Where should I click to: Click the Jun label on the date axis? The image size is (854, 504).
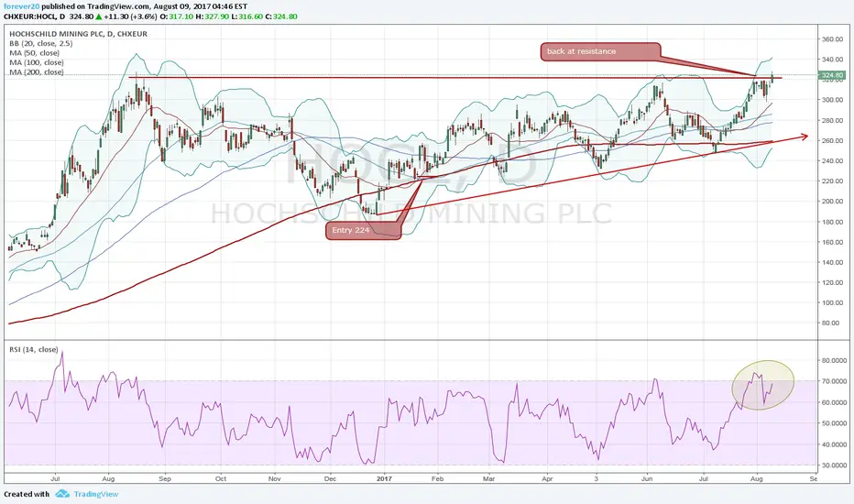coord(647,479)
